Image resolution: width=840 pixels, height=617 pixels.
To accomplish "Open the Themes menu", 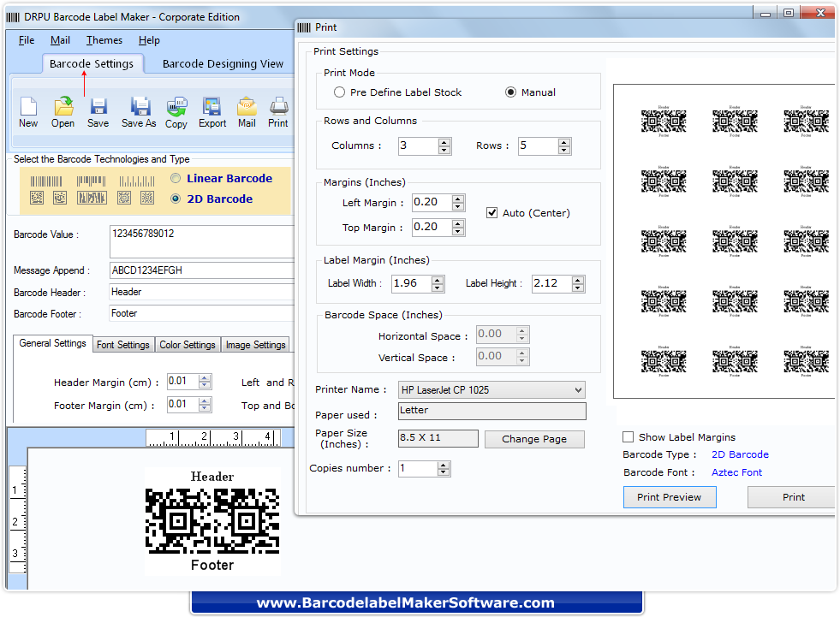I will click(x=104, y=40).
